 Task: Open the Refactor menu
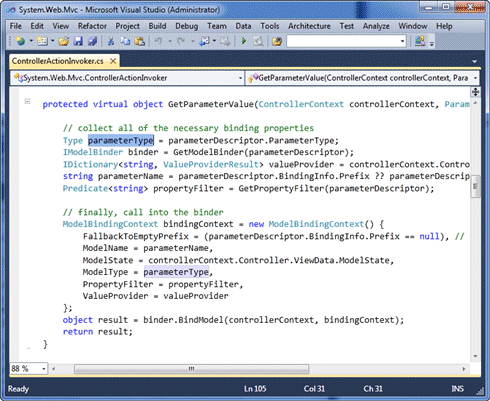92,26
